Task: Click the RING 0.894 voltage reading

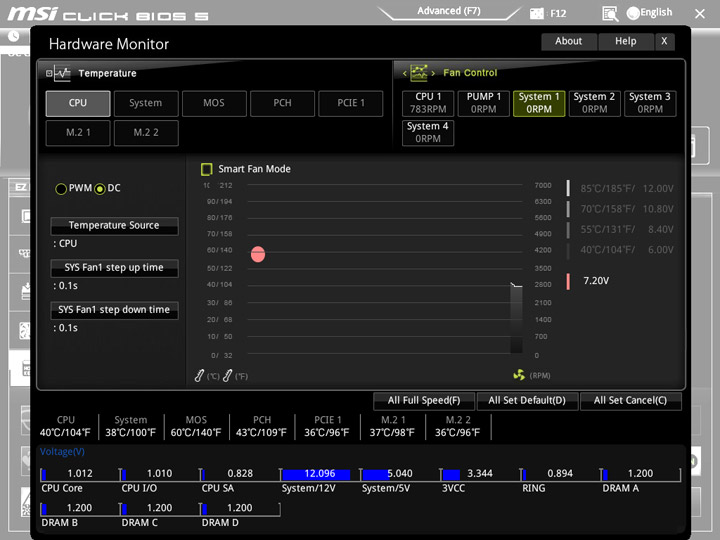Action: pos(560,474)
